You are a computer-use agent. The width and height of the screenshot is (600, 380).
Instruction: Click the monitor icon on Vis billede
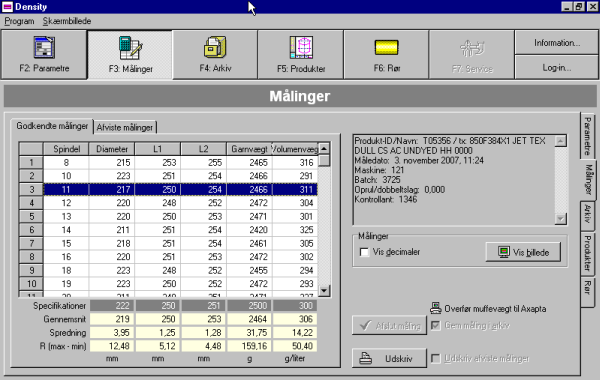point(504,252)
